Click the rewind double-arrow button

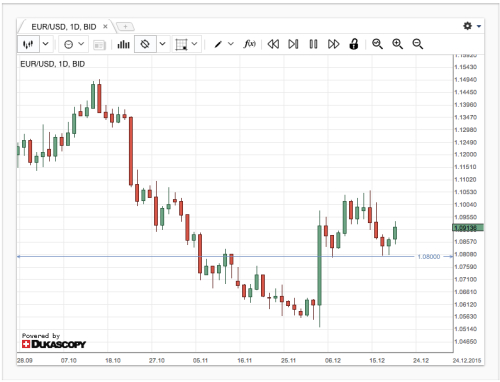coord(273,44)
